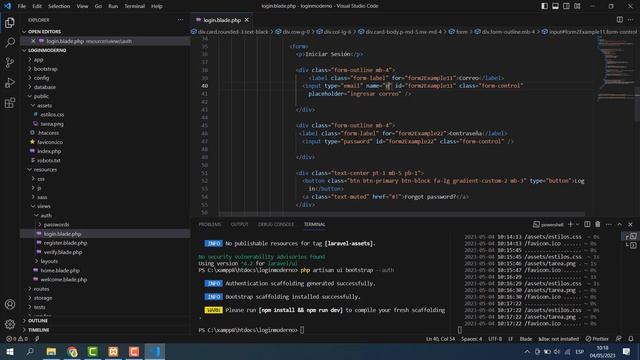Screen dimensions: 640x360
Task: Open the Search view in activity bar
Action: pyautogui.click(x=10, y=42)
